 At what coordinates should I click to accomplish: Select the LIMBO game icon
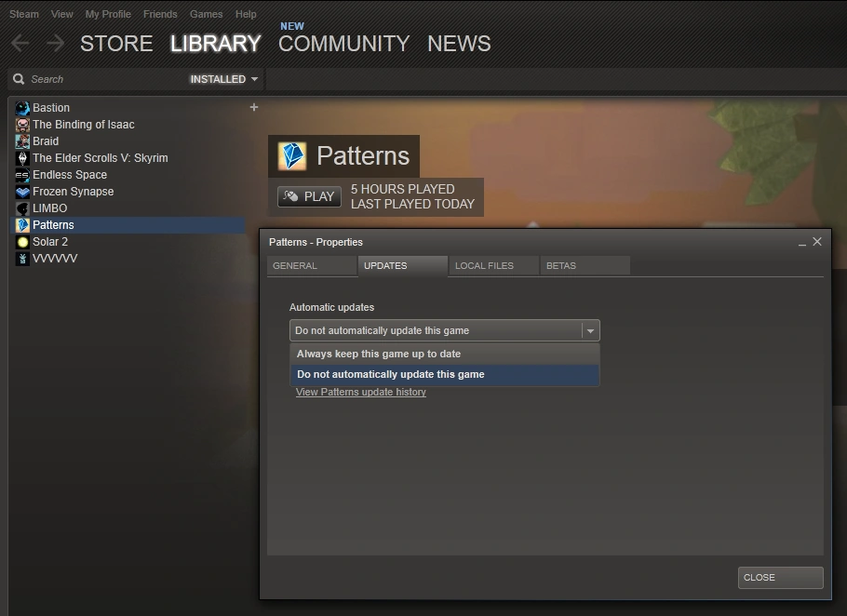click(23, 208)
